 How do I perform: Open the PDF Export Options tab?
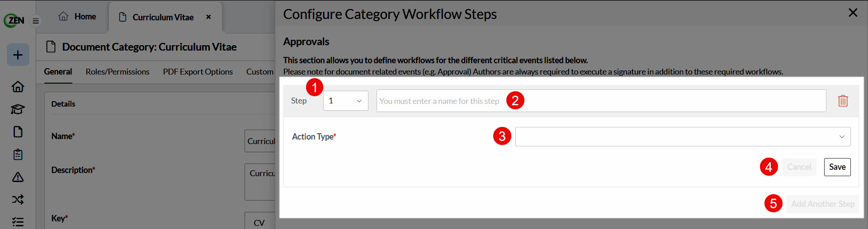198,72
